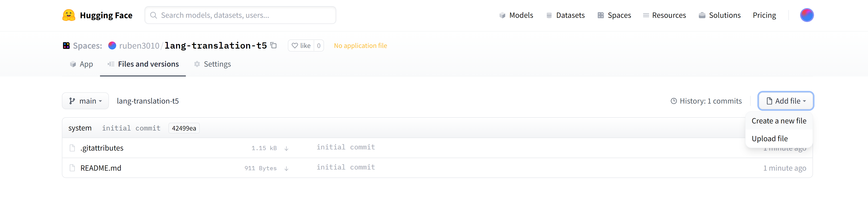The image size is (868, 206).
Task: Collapse the Add file dropdown
Action: coord(785,101)
